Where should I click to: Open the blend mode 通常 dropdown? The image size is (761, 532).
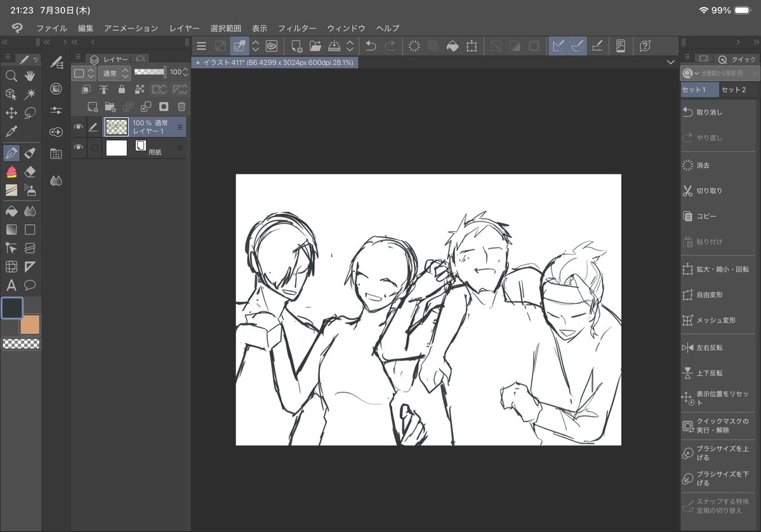point(115,73)
